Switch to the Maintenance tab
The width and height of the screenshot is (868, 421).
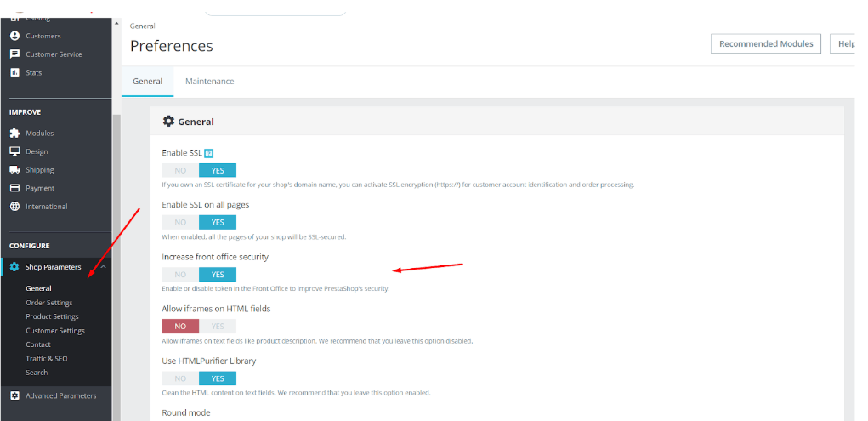[x=209, y=82]
